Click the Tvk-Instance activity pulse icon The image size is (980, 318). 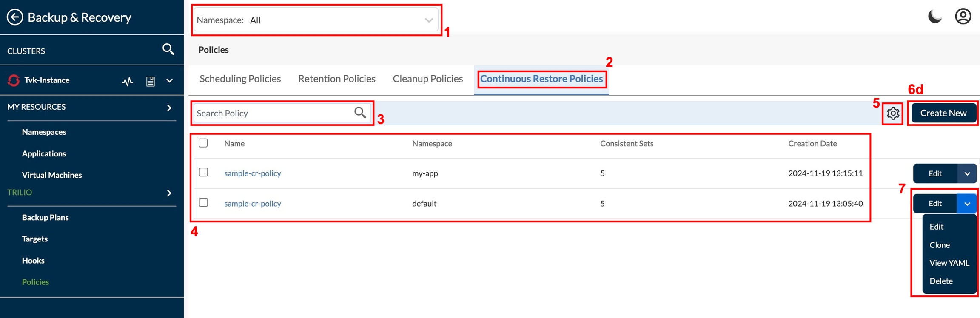click(x=127, y=81)
